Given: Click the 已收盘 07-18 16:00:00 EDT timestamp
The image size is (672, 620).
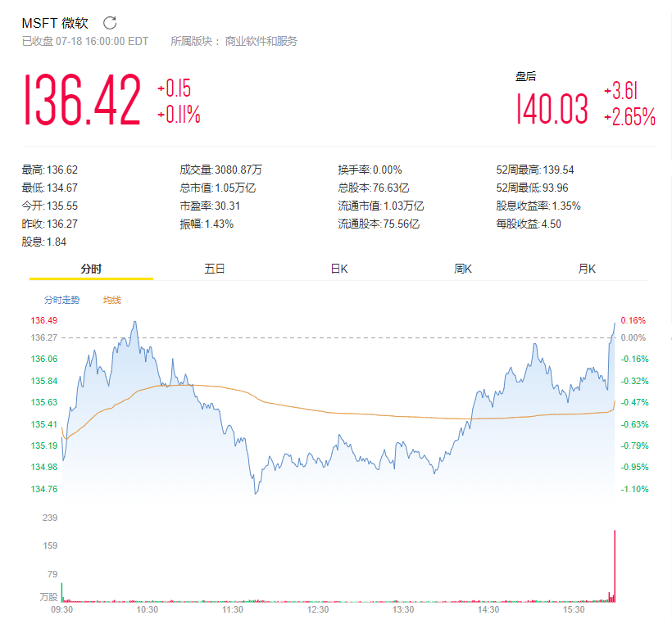Looking at the screenshot, I should [85, 41].
